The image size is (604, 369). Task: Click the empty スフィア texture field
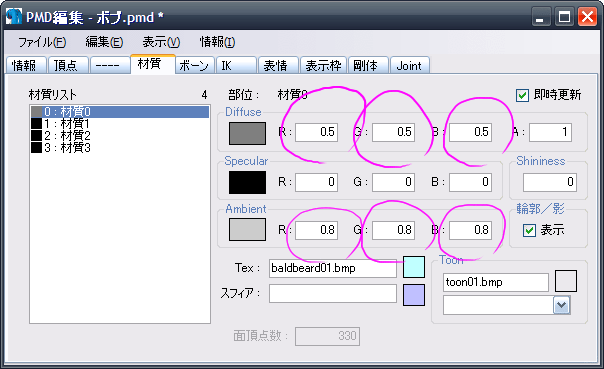(333, 294)
